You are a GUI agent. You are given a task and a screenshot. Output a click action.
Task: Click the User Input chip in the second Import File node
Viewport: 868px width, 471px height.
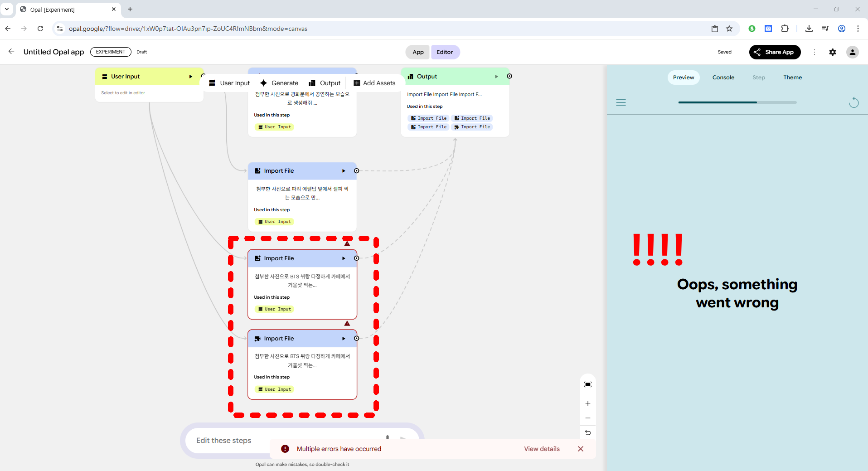coord(274,222)
